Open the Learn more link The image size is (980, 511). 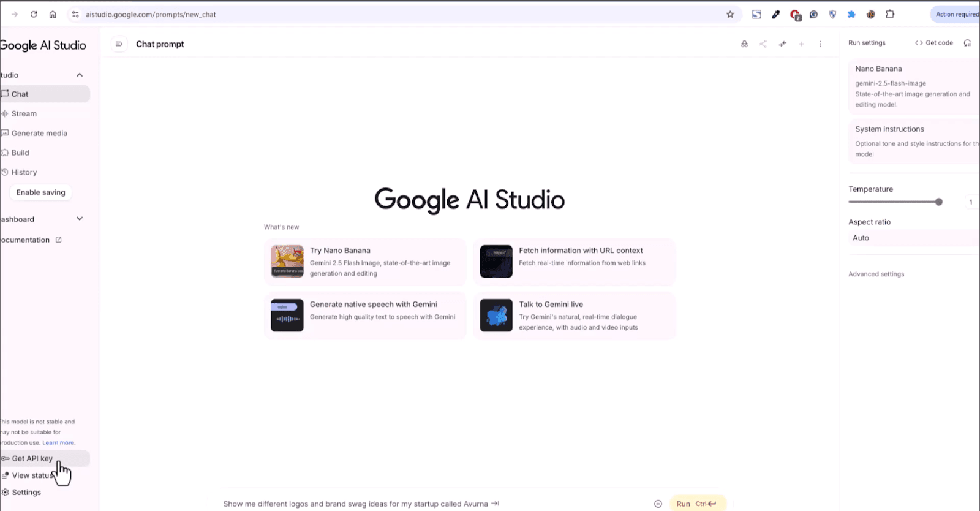click(x=58, y=442)
